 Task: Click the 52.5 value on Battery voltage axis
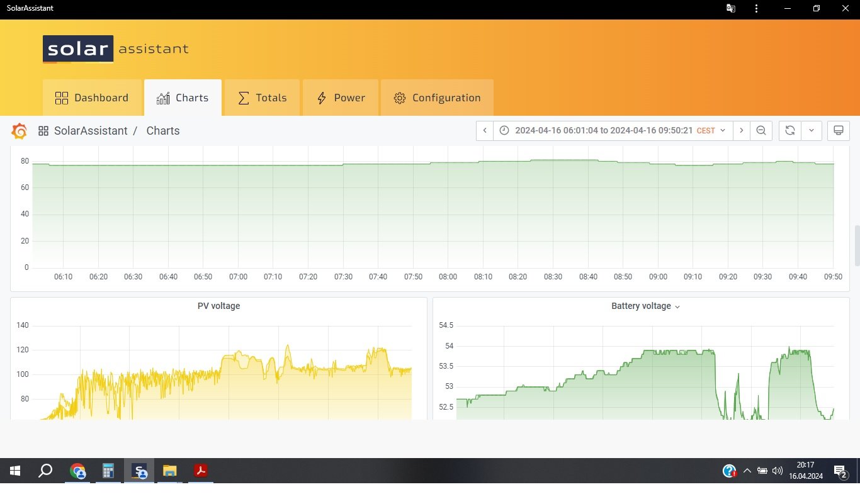[446, 407]
